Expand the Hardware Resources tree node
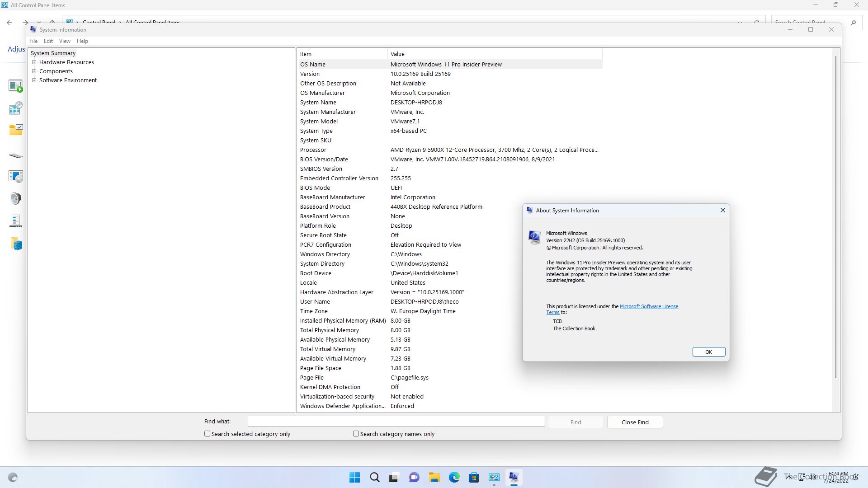This screenshot has width=868, height=488. coord(34,62)
